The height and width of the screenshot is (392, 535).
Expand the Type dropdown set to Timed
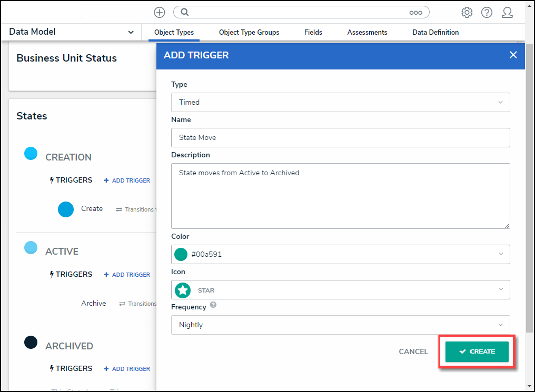click(x=340, y=102)
